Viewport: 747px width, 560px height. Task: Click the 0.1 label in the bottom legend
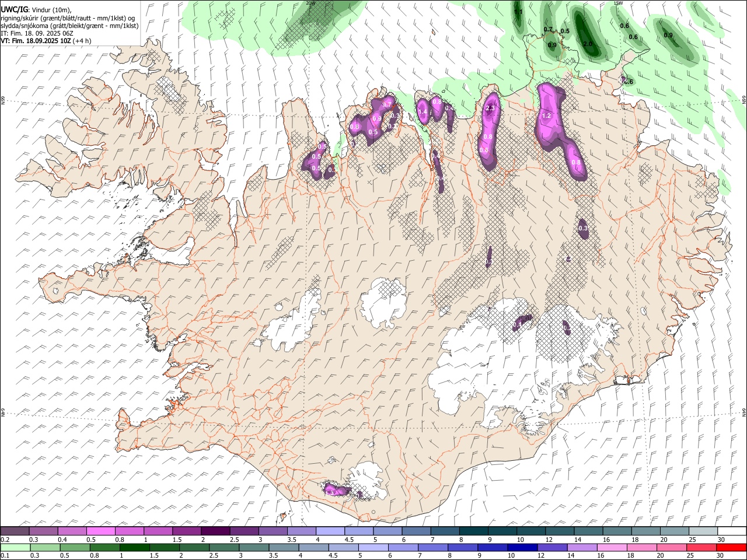[x=5, y=555]
